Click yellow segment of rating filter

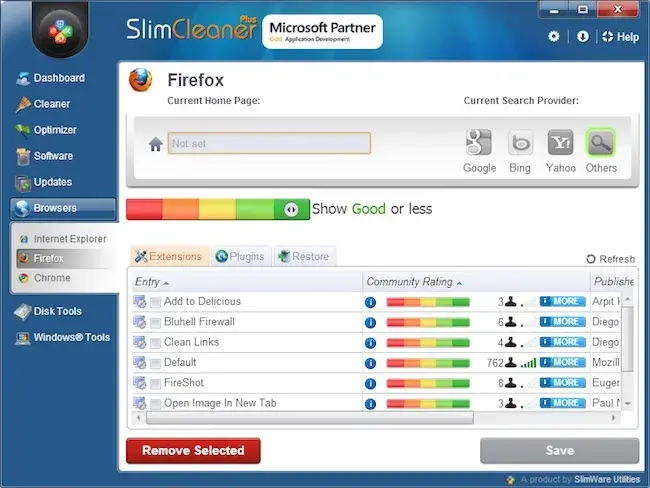(x=217, y=209)
